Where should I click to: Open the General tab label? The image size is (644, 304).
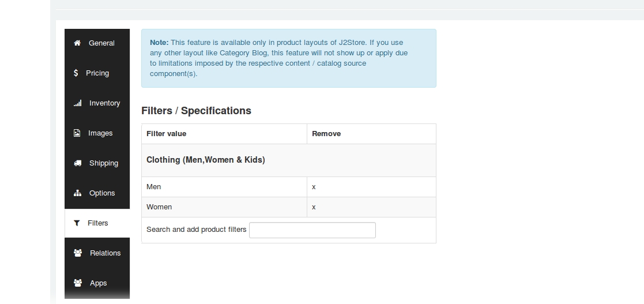(101, 43)
